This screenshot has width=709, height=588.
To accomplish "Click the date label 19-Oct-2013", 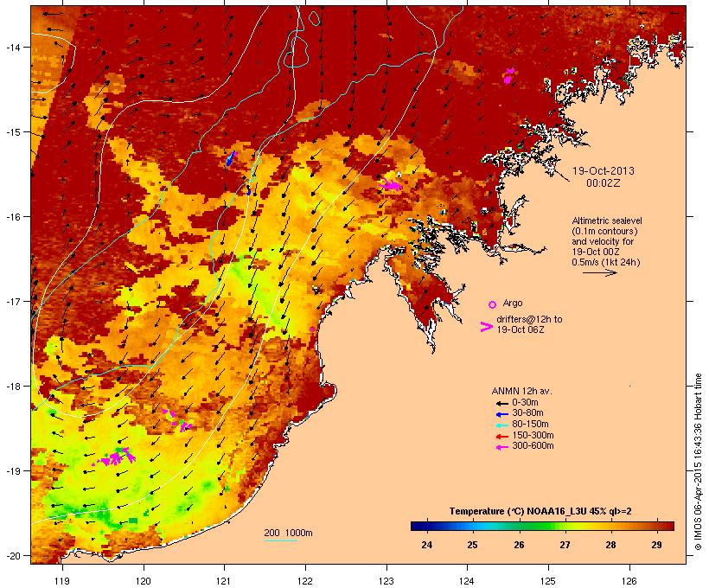I will [x=604, y=171].
